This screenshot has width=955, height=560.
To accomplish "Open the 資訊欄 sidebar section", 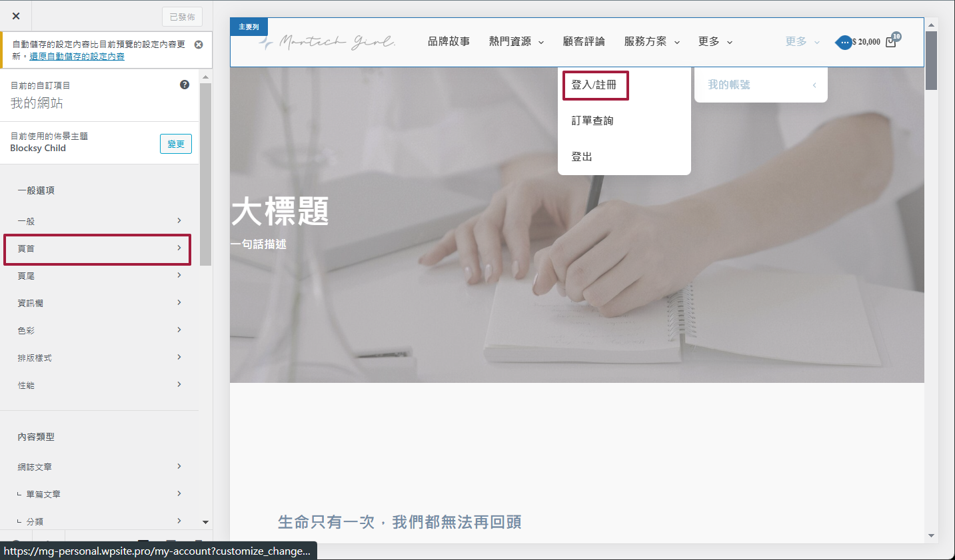I will (x=99, y=303).
